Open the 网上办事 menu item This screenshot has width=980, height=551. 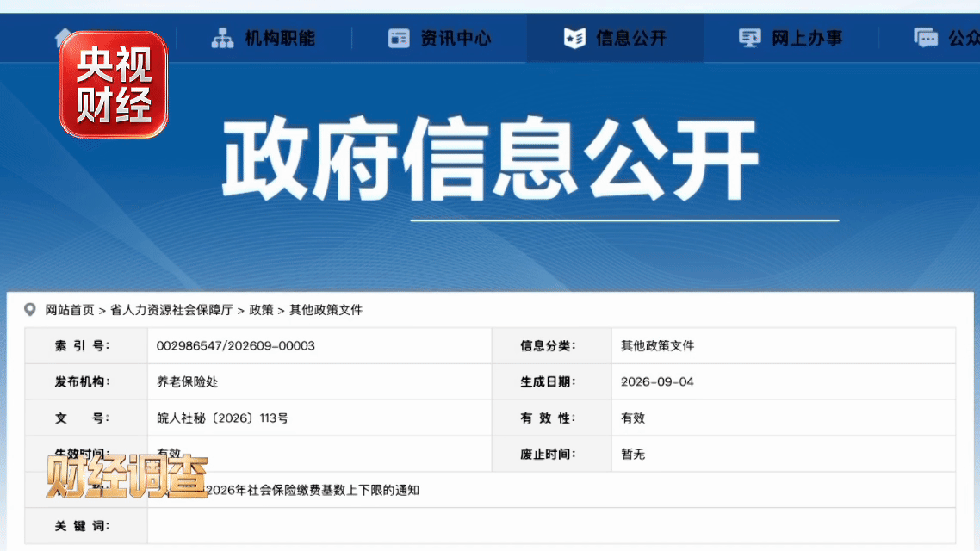tap(791, 38)
